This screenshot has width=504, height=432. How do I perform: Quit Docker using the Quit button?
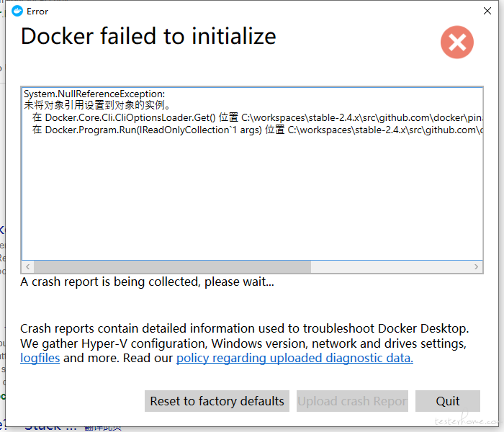448,401
